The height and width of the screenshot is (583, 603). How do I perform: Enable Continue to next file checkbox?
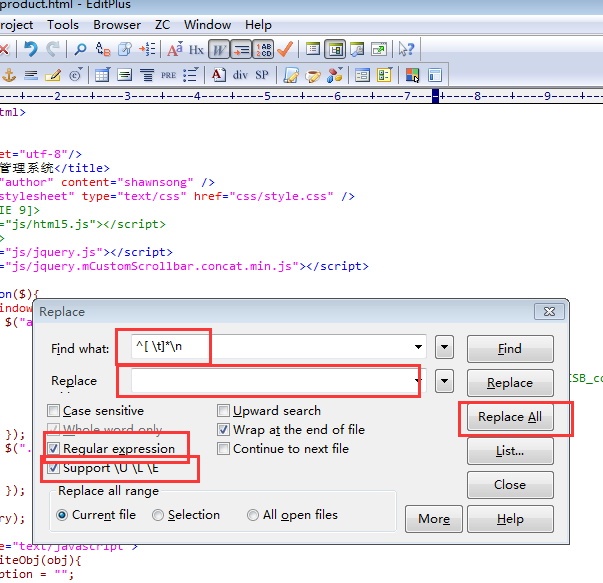tap(223, 448)
